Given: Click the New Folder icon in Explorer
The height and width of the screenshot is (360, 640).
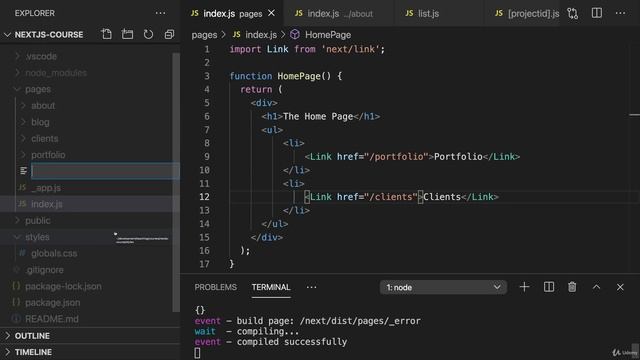Looking at the screenshot, I should pyautogui.click(x=127, y=34).
